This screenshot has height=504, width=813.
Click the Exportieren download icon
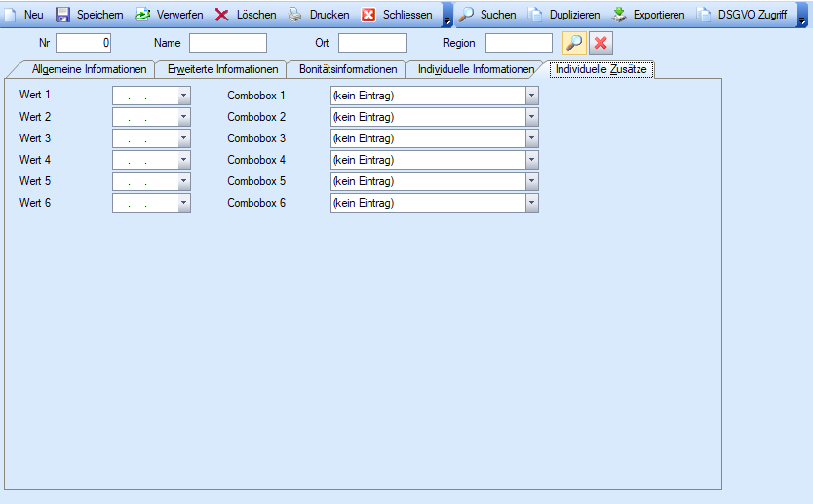pos(619,15)
